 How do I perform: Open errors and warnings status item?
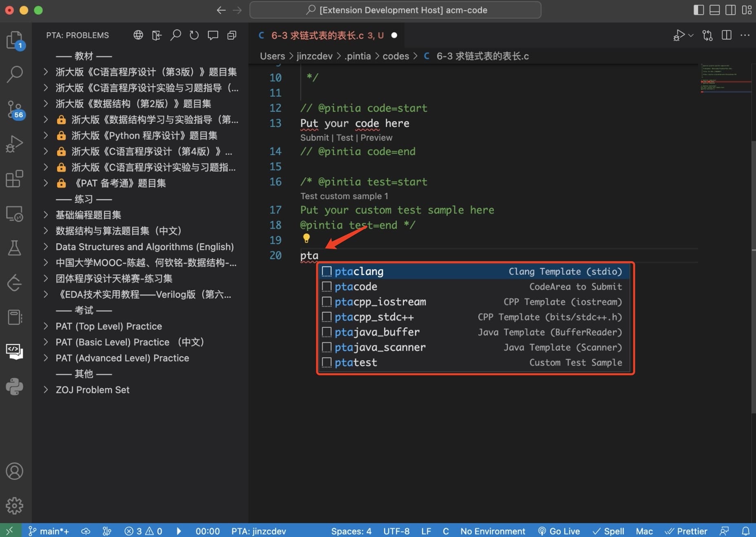pyautogui.click(x=143, y=531)
